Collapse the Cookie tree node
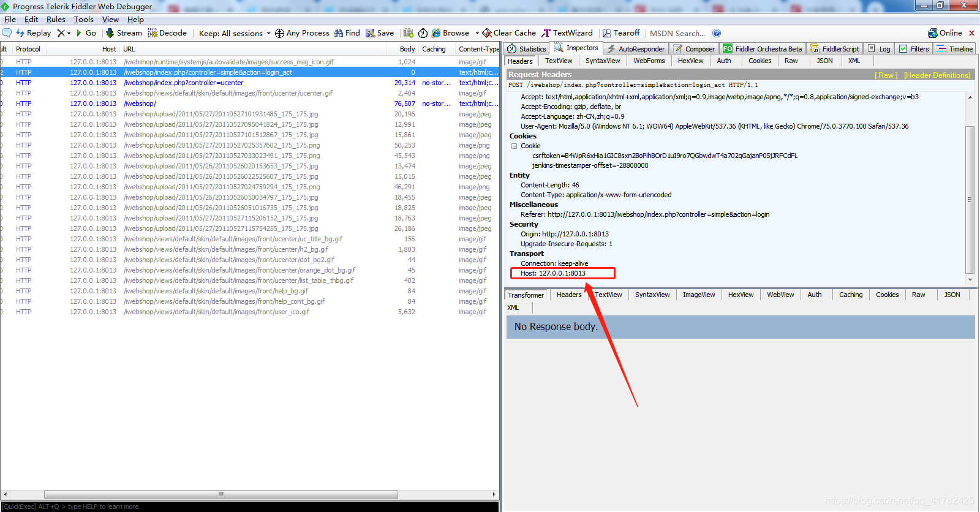Image resolution: width=980 pixels, height=512 pixels. (514, 146)
